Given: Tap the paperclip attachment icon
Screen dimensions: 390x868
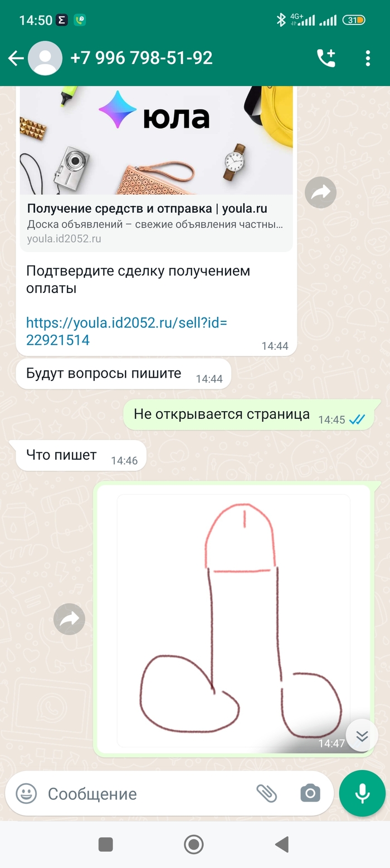Looking at the screenshot, I should click(x=266, y=793).
